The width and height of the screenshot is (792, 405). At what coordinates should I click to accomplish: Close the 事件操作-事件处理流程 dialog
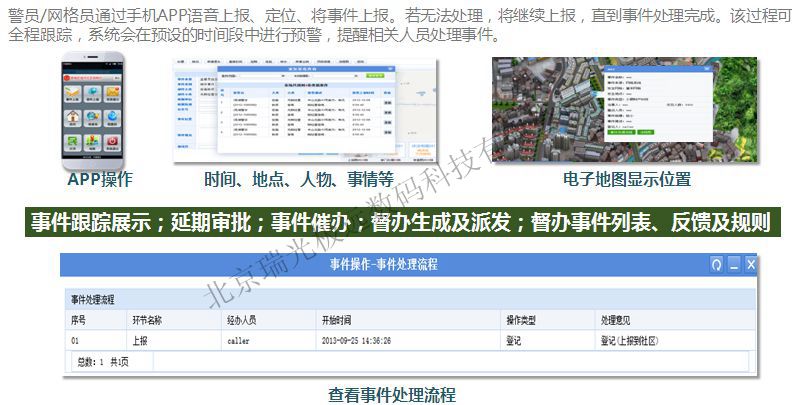coord(751,264)
